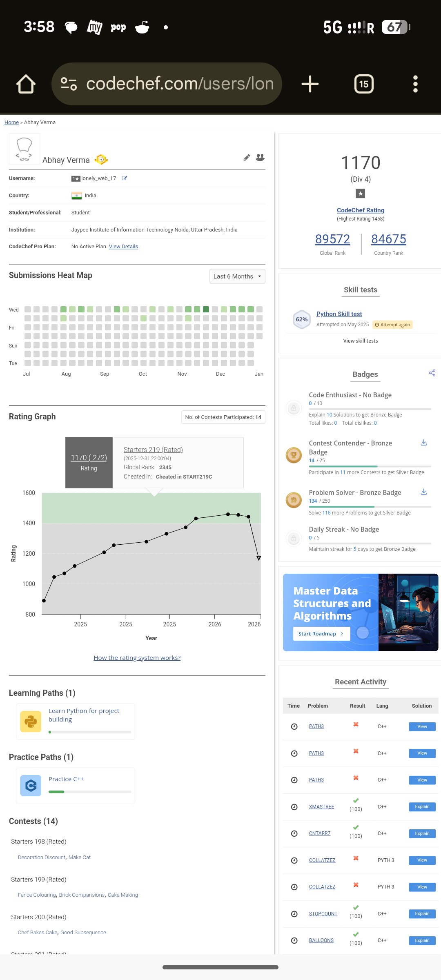
Task: Click the browser address bar URL
Action: click(x=180, y=84)
